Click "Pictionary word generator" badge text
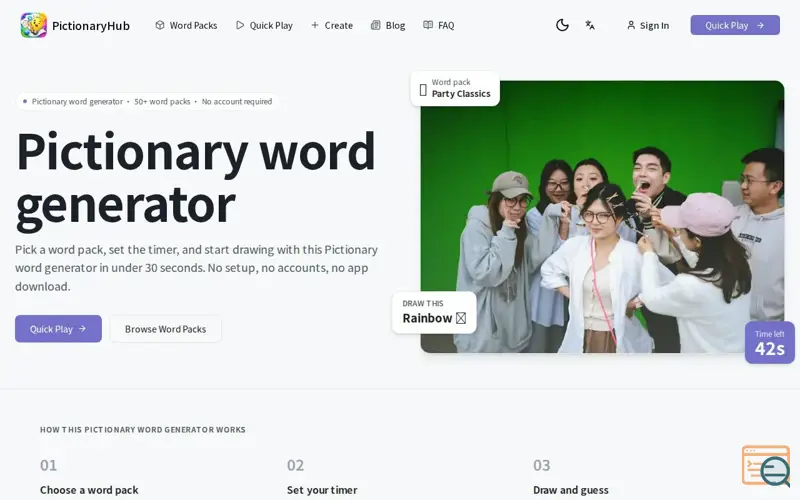This screenshot has width=800, height=500. click(x=77, y=102)
